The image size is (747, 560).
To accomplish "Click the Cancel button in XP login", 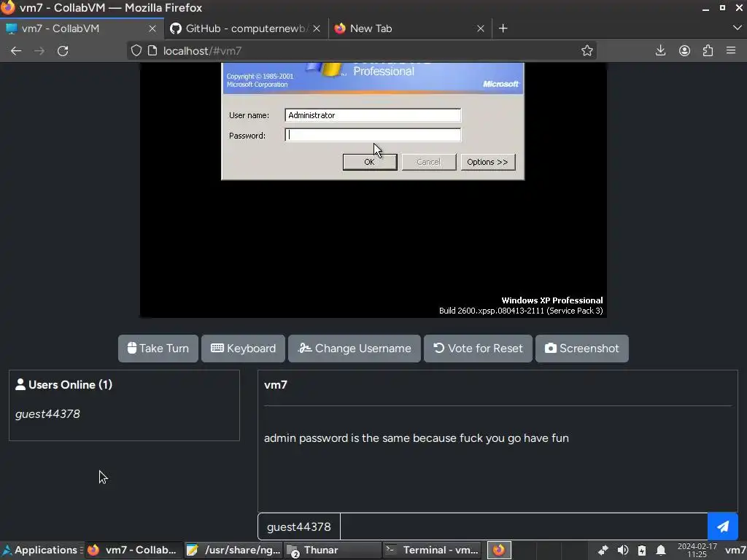I will (x=429, y=162).
